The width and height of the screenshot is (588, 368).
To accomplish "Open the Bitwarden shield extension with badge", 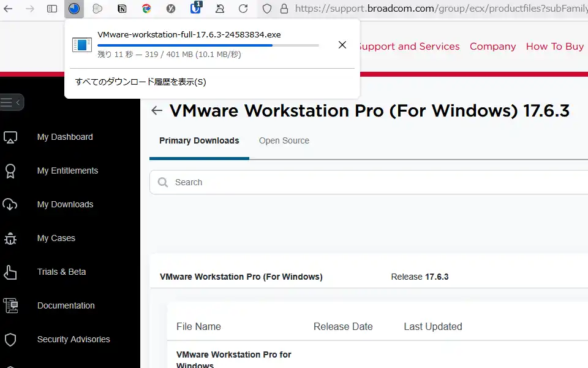I will [x=195, y=7].
